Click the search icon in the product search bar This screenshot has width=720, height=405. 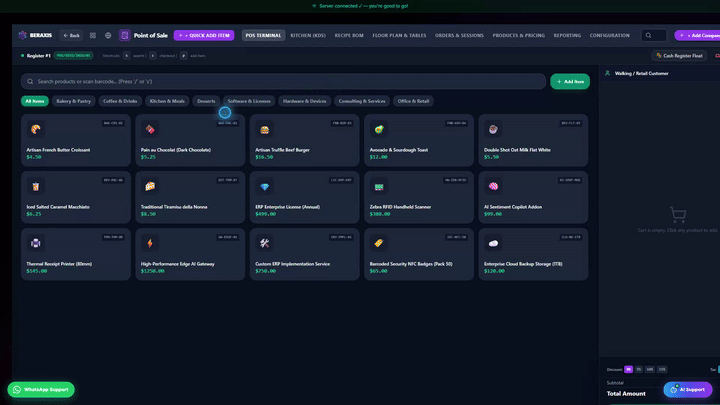tap(30, 81)
